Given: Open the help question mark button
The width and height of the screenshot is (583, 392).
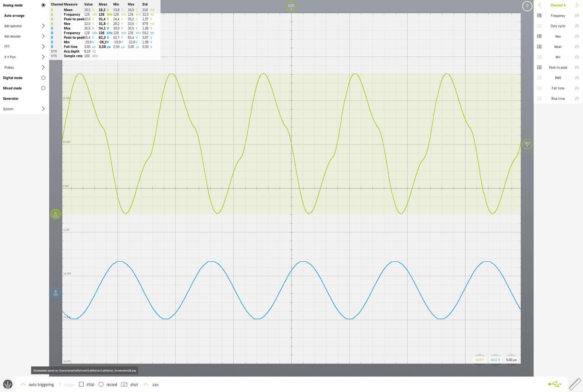Looking at the screenshot, I should (x=527, y=6).
